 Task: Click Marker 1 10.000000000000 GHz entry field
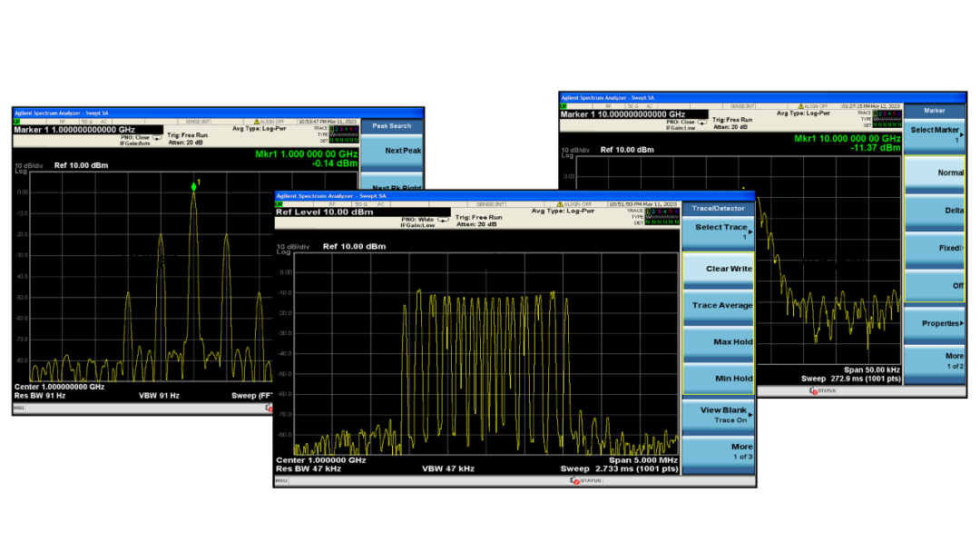633,114
